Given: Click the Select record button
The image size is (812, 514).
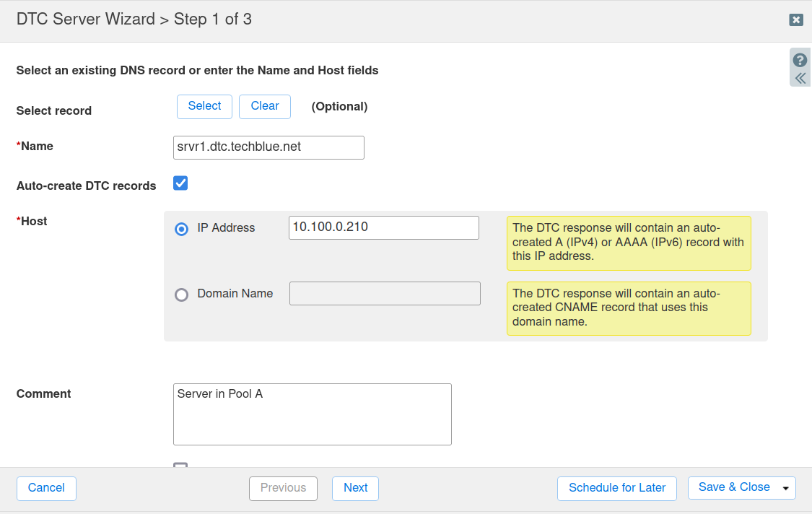Looking at the screenshot, I should point(204,106).
